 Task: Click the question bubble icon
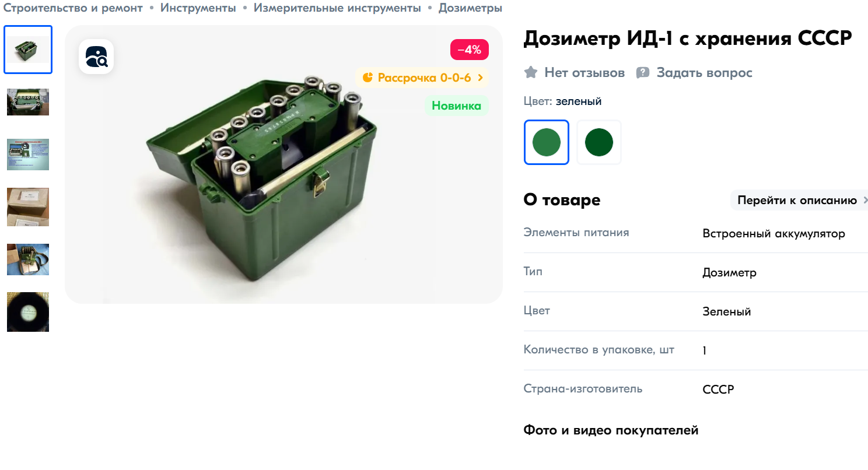tap(643, 73)
